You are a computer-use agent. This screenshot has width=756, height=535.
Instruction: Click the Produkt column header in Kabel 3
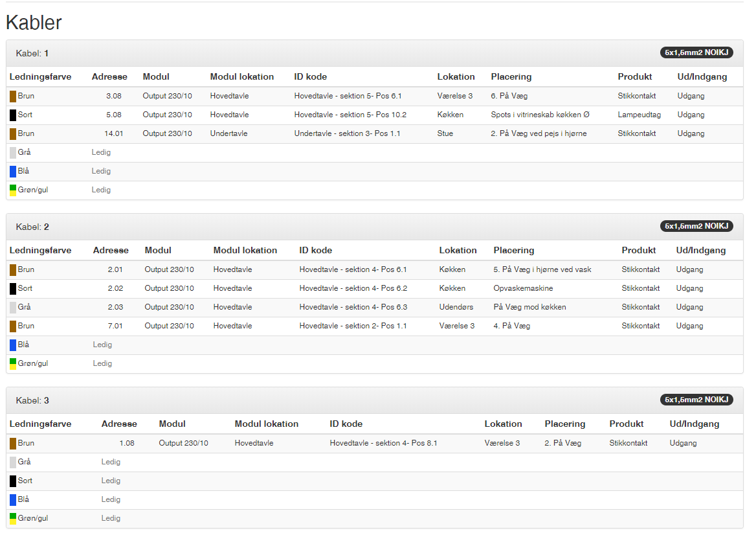[626, 424]
